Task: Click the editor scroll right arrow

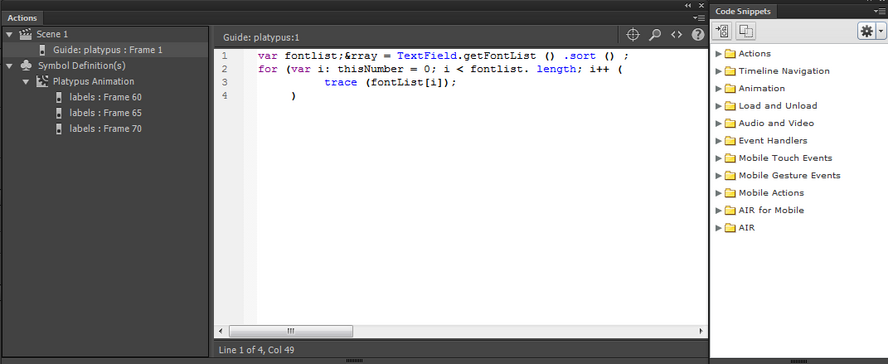Action: tap(701, 331)
